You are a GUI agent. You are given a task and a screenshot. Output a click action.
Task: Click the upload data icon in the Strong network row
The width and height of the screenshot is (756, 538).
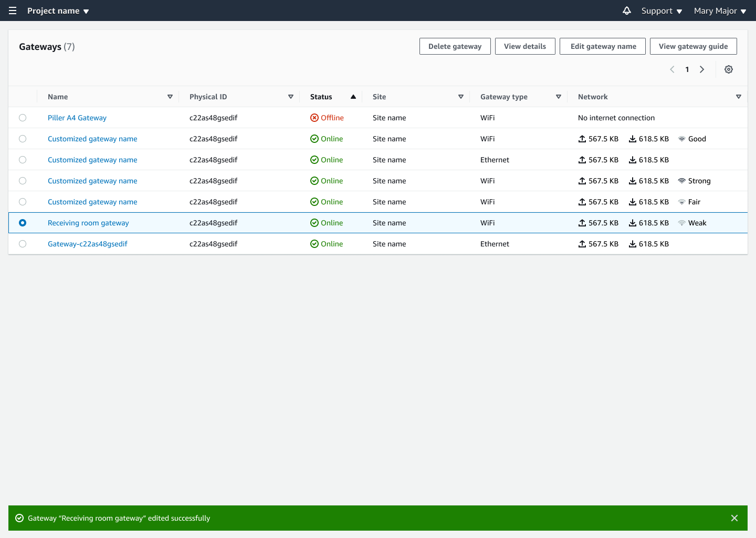tap(582, 180)
